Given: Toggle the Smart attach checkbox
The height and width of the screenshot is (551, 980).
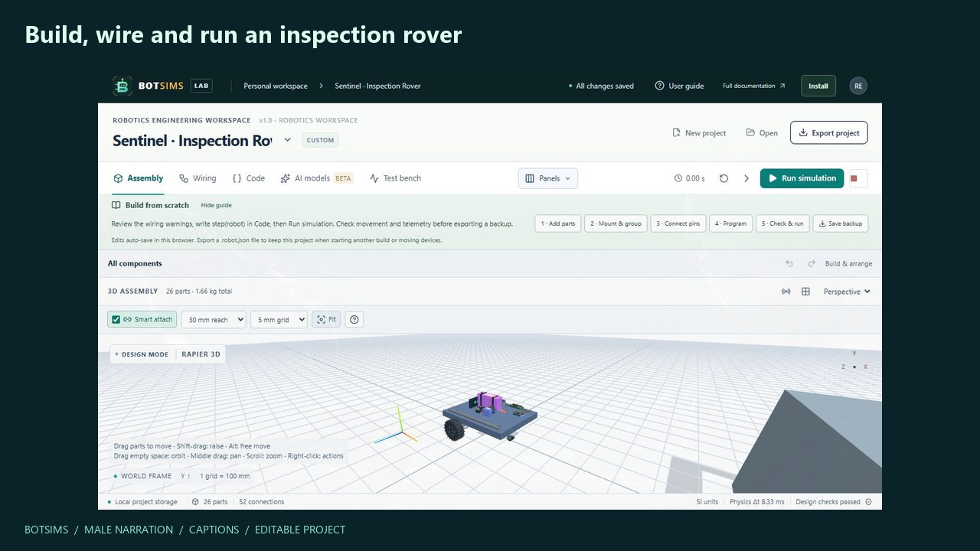Looking at the screenshot, I should [116, 320].
